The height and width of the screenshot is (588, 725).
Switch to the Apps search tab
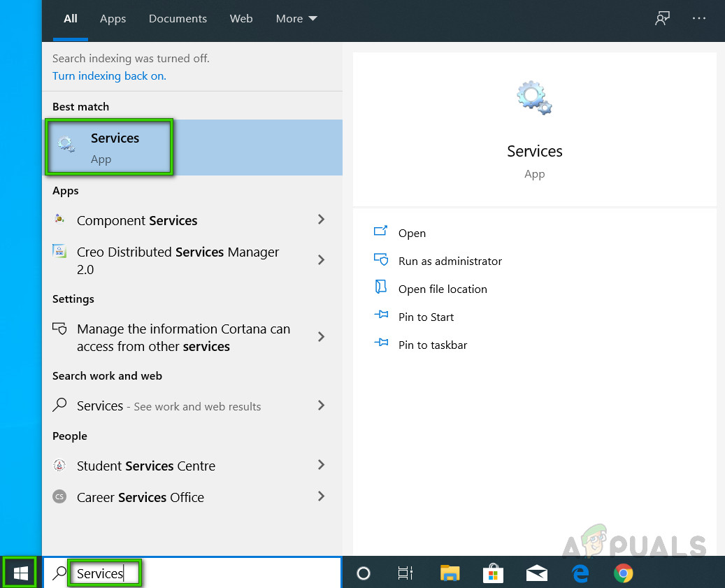point(113,18)
